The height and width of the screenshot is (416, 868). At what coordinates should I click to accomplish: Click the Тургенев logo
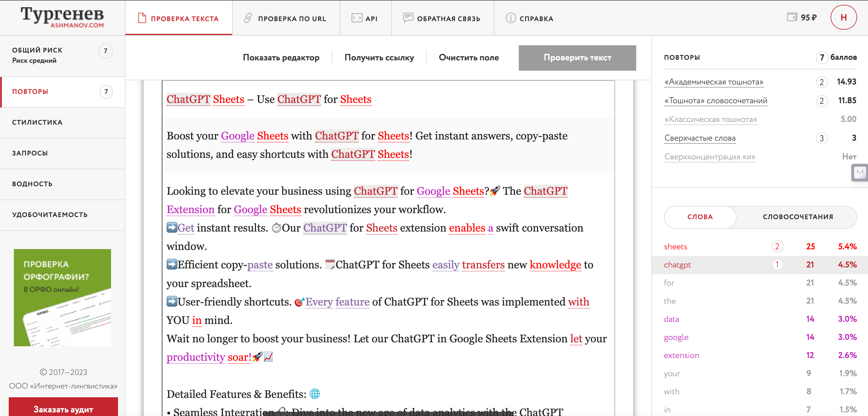tap(62, 17)
